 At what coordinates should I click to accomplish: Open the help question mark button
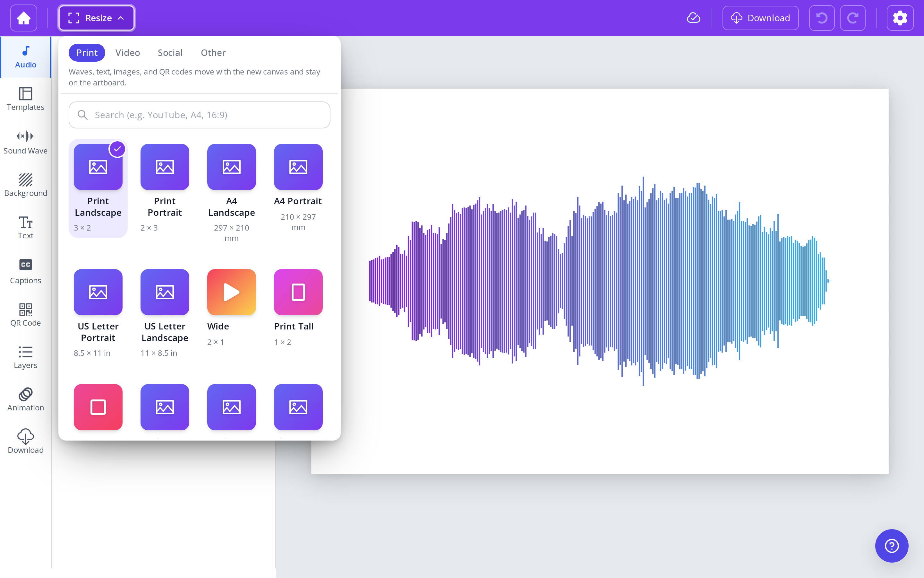[892, 546]
